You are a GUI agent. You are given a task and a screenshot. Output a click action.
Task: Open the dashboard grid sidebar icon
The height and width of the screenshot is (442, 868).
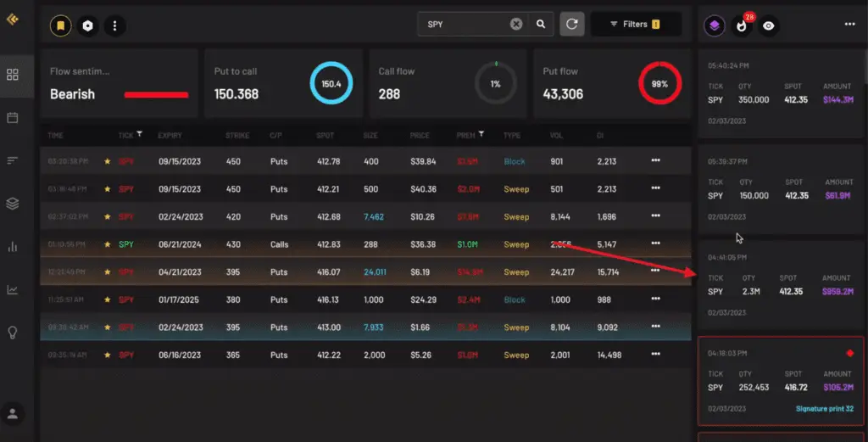pyautogui.click(x=12, y=74)
